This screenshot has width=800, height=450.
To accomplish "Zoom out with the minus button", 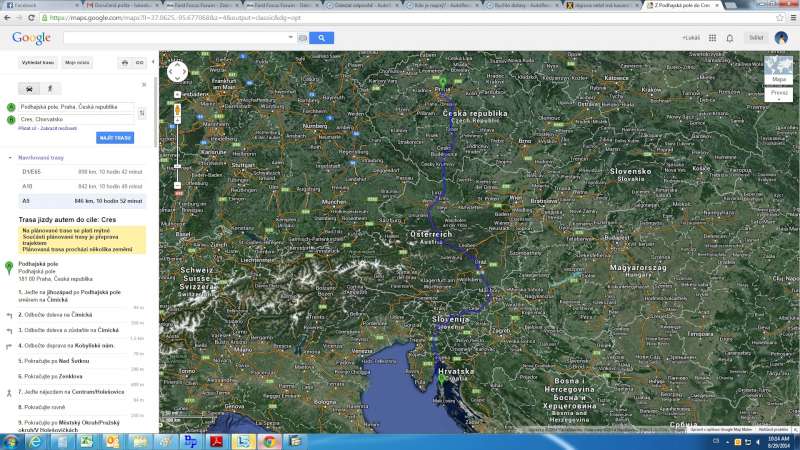I will point(177,185).
